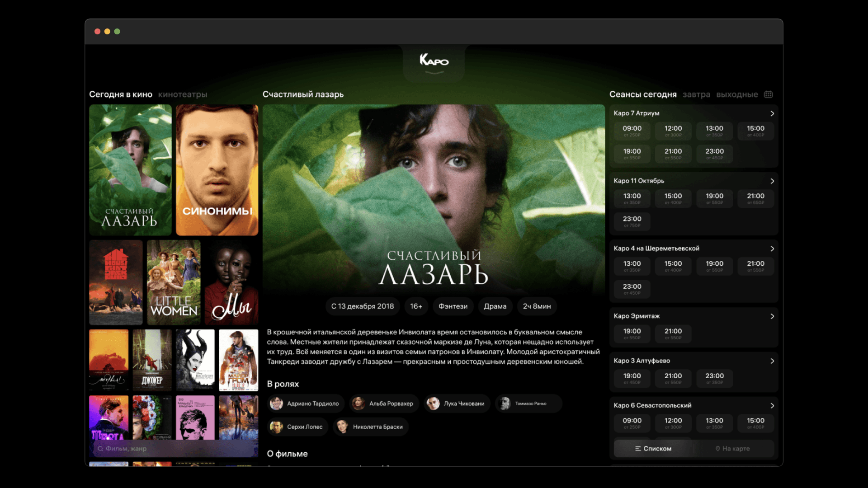Switch to На карте map view
868x488 pixels.
coord(733,449)
